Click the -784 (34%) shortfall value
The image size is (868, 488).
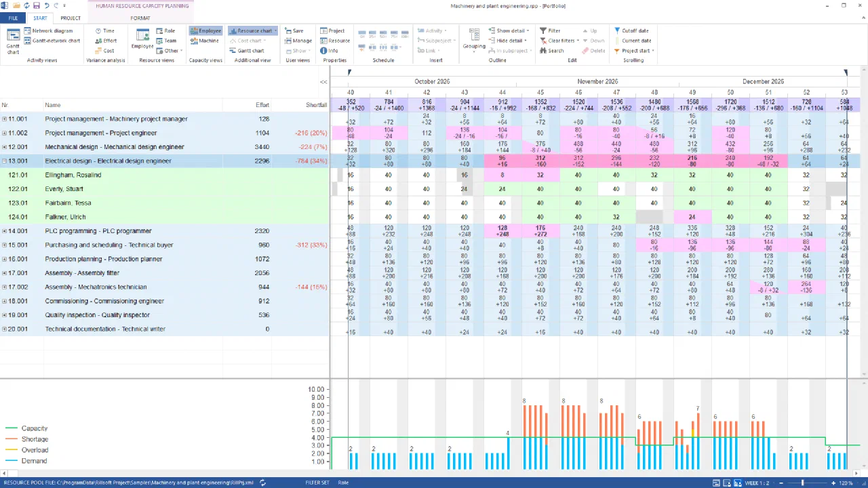point(311,161)
